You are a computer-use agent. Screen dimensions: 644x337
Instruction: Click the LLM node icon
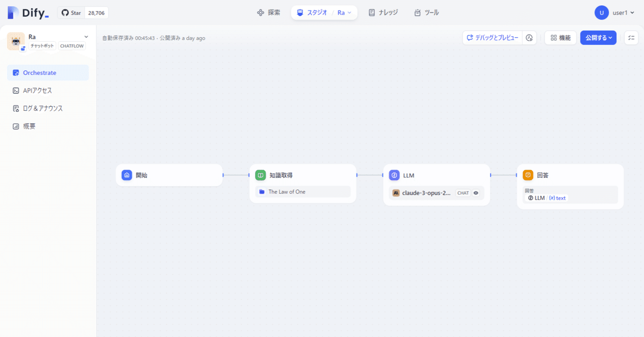[x=394, y=175]
